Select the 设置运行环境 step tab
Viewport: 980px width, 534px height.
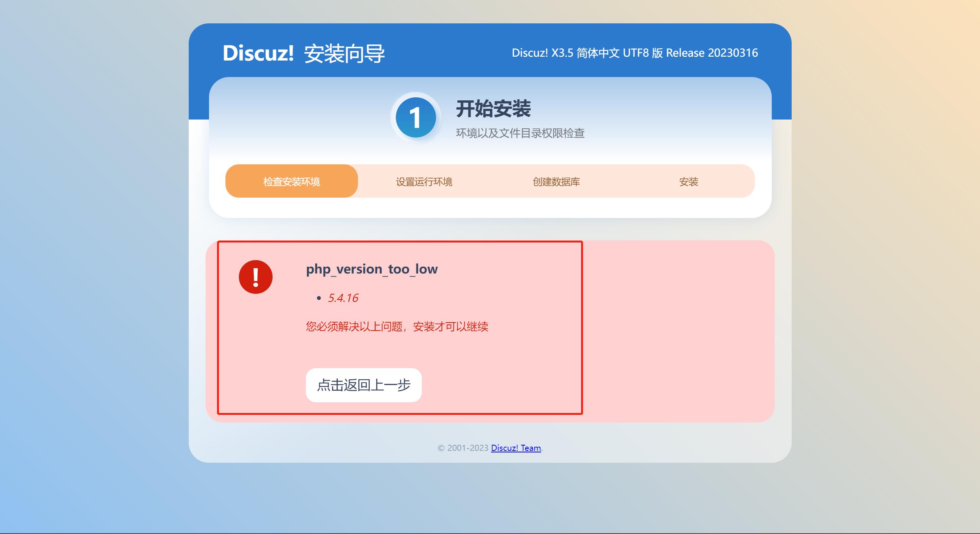pyautogui.click(x=424, y=181)
